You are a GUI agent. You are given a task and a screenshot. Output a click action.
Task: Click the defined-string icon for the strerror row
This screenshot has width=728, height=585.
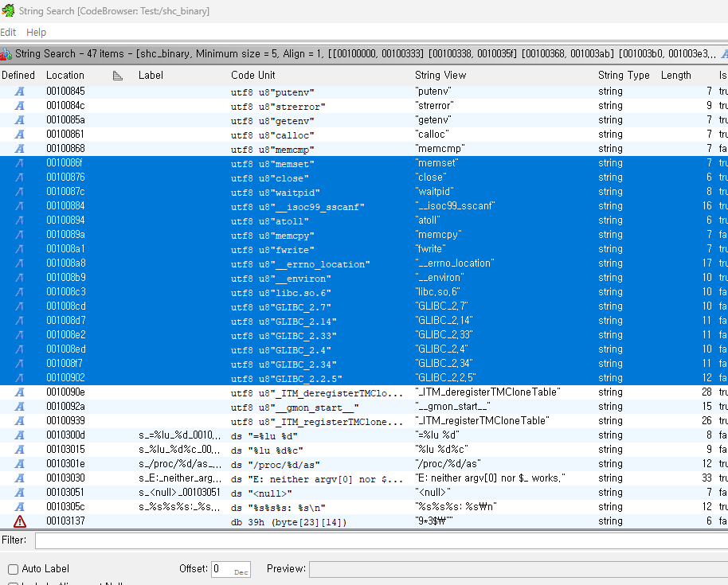tap(19, 106)
